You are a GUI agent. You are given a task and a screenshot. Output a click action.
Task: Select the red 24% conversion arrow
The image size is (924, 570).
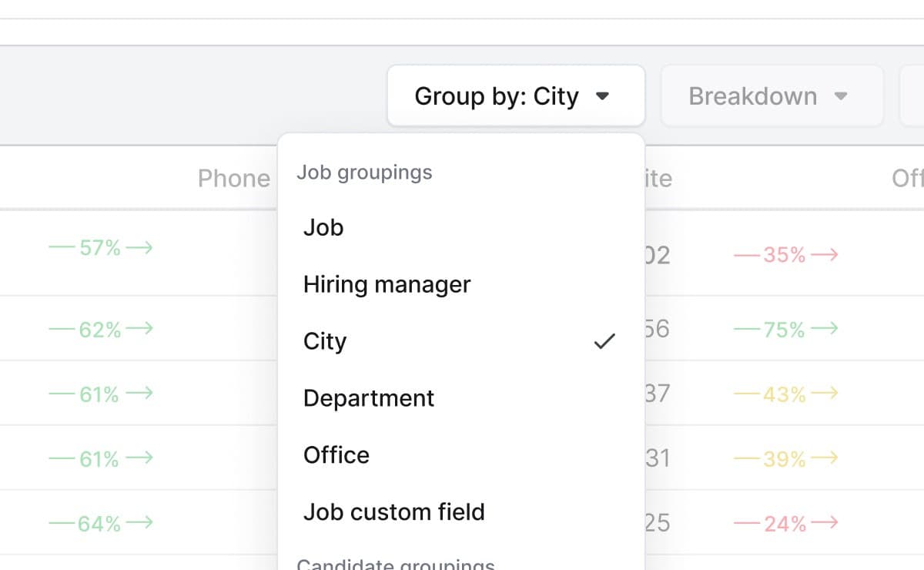[785, 524]
